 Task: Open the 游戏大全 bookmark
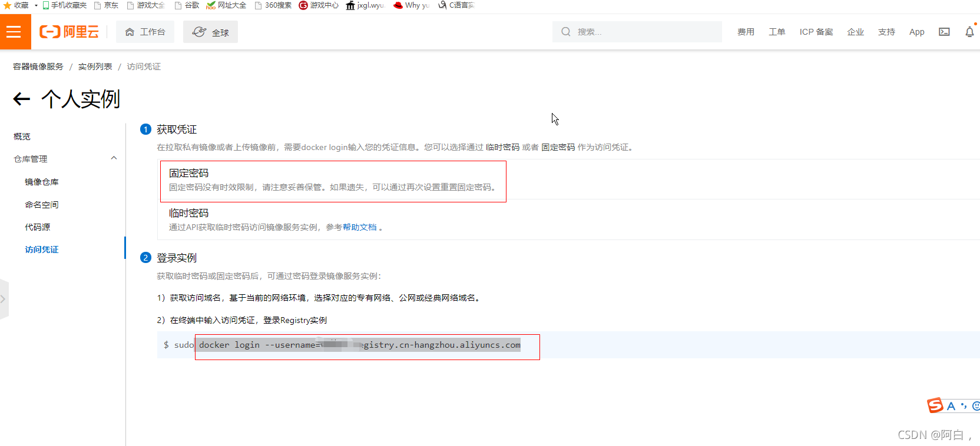click(146, 5)
